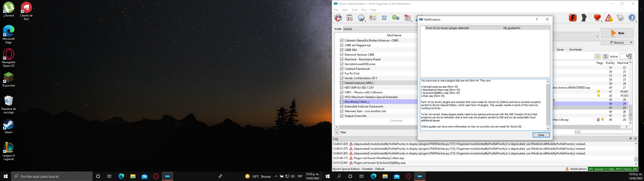Close the Log panel with its X

pyautogui.click(x=635, y=138)
